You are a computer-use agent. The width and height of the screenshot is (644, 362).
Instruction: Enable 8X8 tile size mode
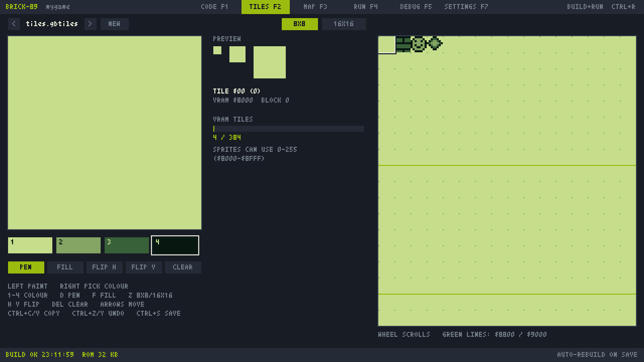(x=299, y=24)
